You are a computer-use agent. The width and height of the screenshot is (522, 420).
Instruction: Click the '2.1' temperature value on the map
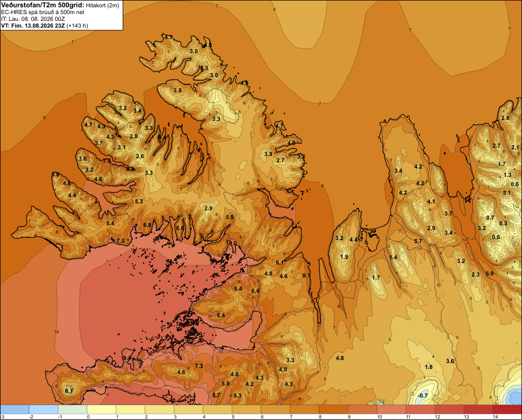click(515, 147)
